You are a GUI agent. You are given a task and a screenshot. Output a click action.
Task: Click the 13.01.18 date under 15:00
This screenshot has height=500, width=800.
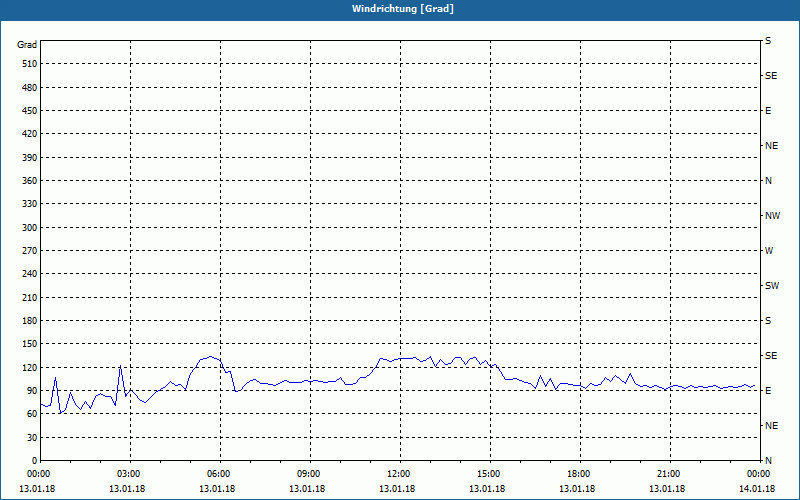(x=487, y=489)
